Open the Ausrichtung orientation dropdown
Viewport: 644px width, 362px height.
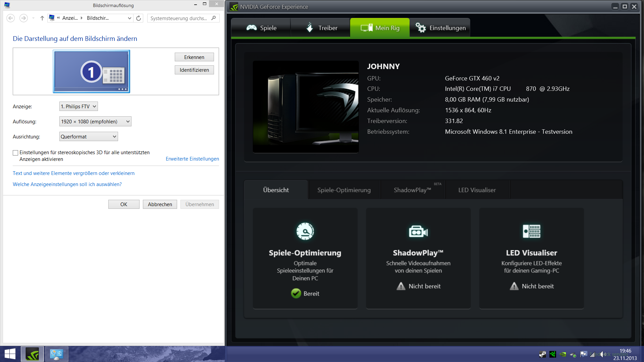pos(89,137)
